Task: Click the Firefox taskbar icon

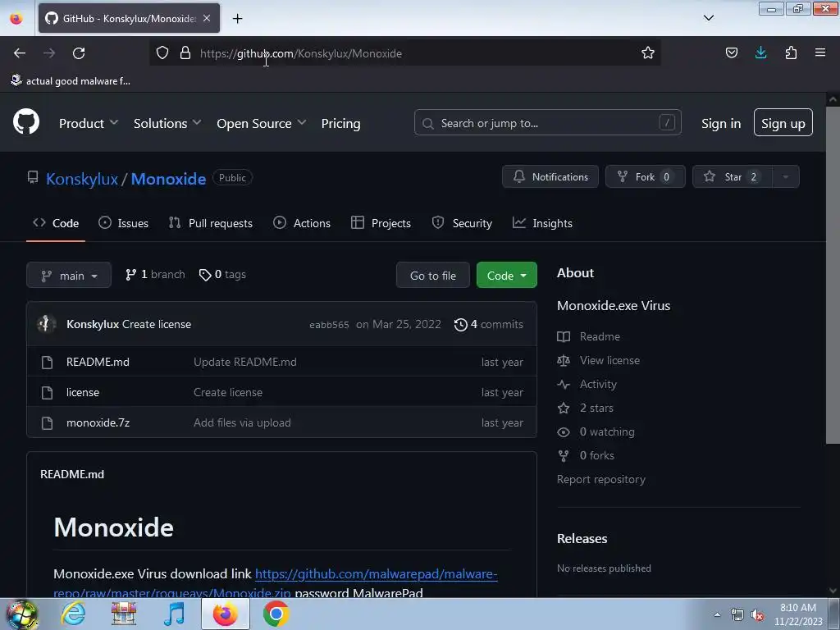Action: [226, 614]
